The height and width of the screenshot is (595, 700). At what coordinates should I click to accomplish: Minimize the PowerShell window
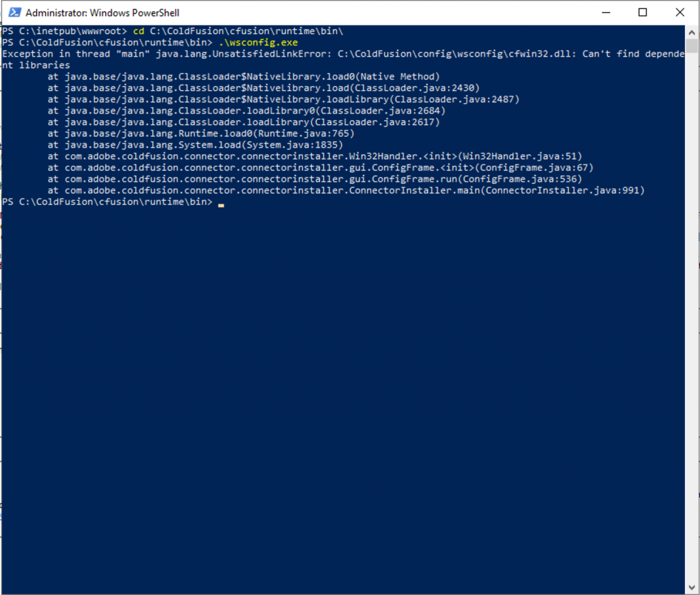(x=605, y=12)
